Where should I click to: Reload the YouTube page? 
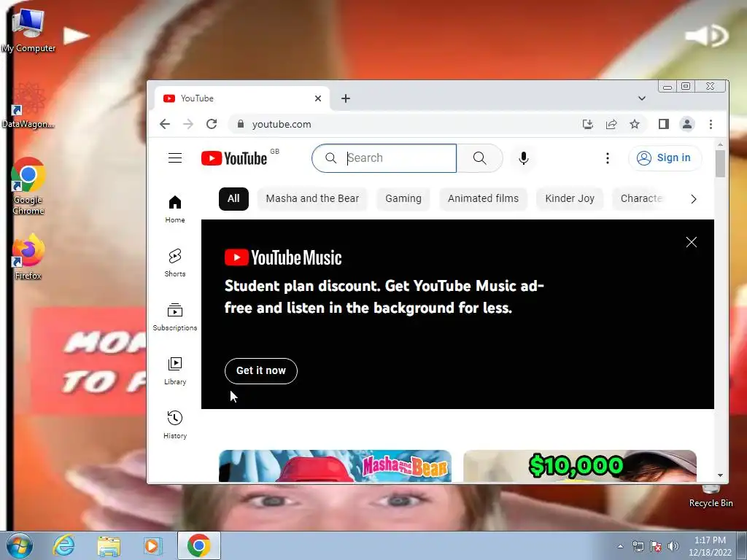(212, 124)
